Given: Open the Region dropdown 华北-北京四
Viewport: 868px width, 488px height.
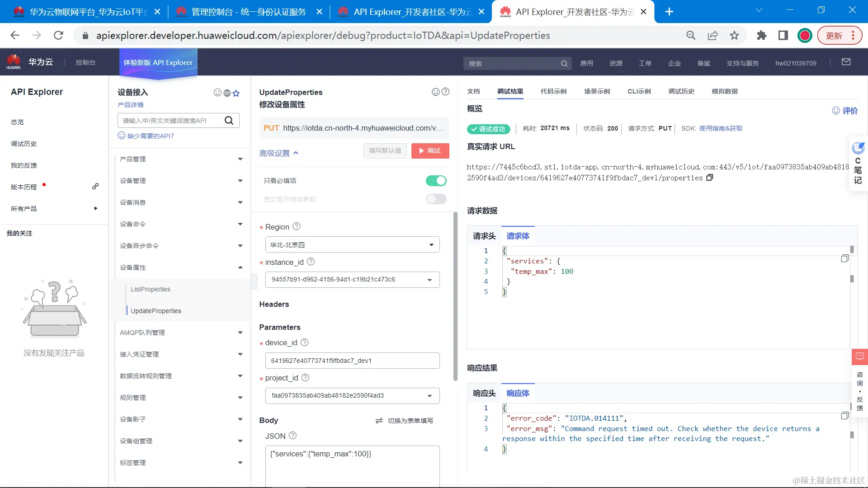Looking at the screenshot, I should (x=352, y=245).
